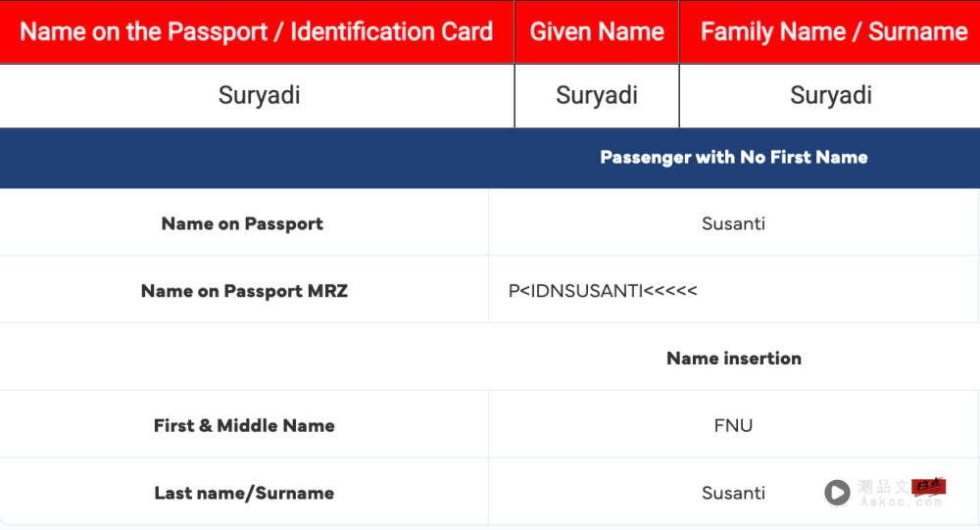Click the Chinese watermark text
The height and width of the screenshot is (530, 980).
tap(884, 486)
